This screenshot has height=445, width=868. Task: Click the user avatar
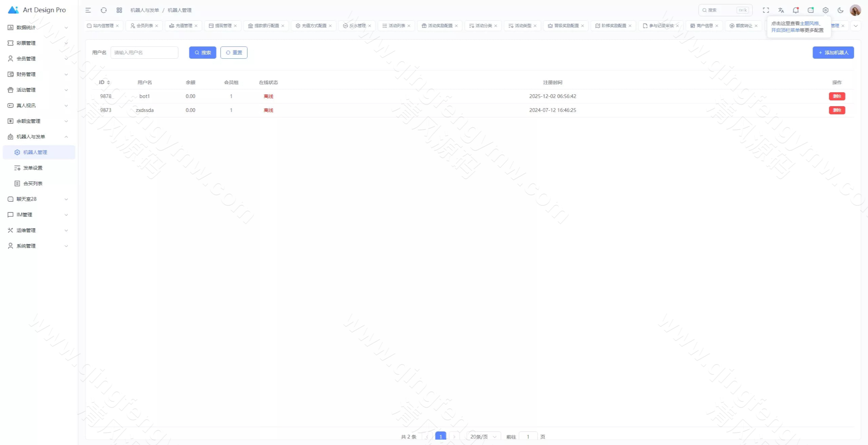(855, 10)
